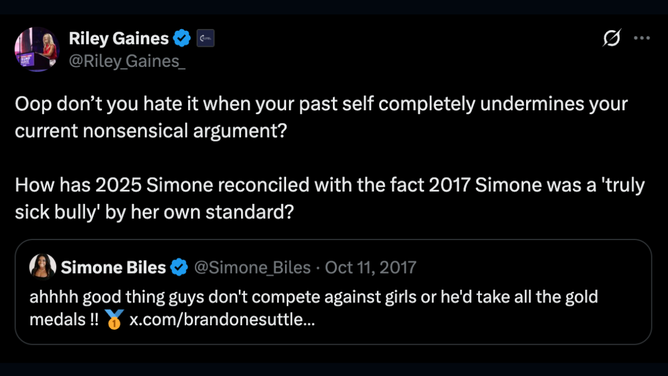
Task: Click Simone Biles blue verified badge
Action: pyautogui.click(x=179, y=267)
